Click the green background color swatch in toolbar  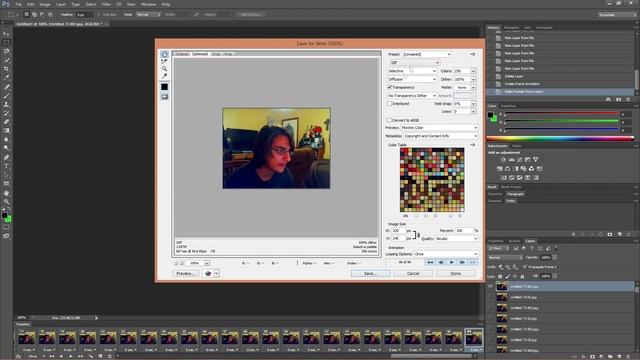pos(8,219)
